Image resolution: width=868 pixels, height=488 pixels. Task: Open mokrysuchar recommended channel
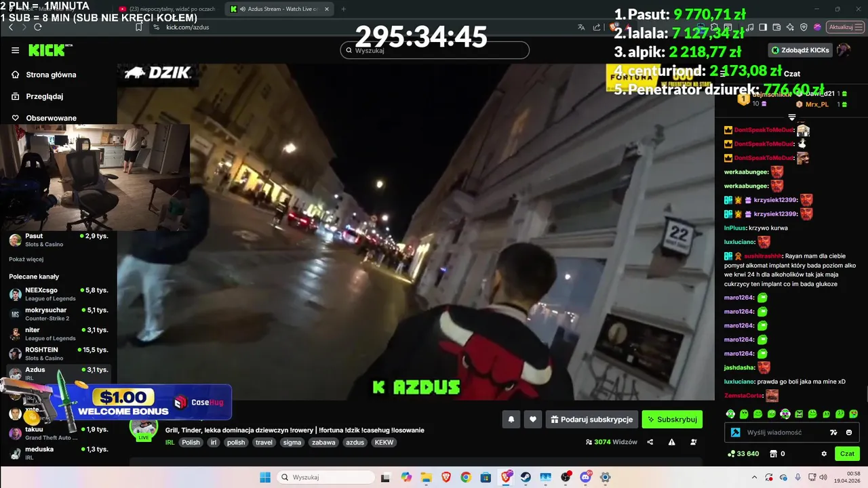[x=58, y=314]
